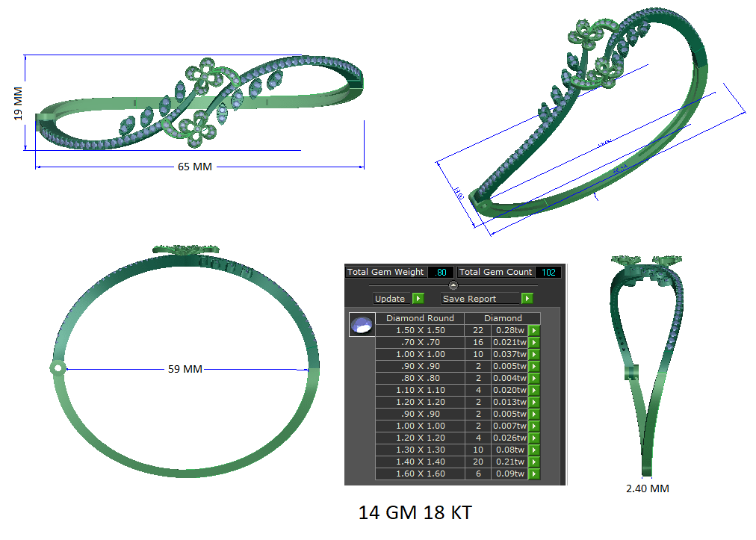Click the Total Gem Weight value field
Viewport: 756px width, 540px height.
pos(440,272)
